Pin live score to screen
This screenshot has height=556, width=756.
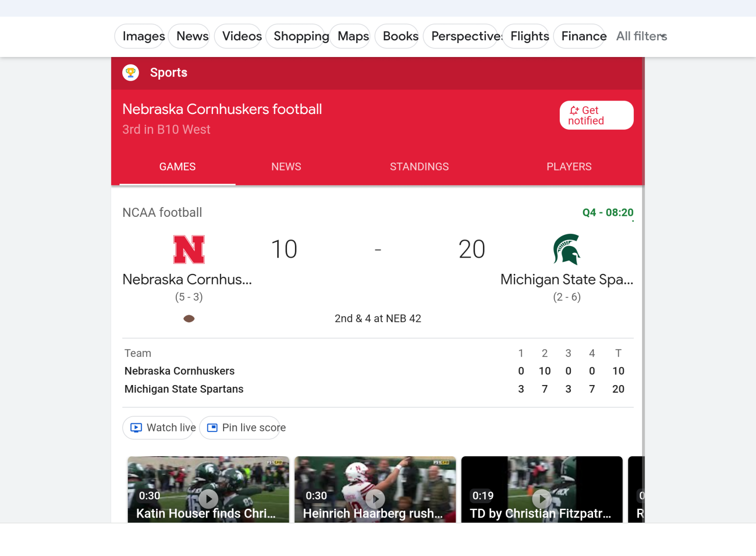pyautogui.click(x=246, y=428)
